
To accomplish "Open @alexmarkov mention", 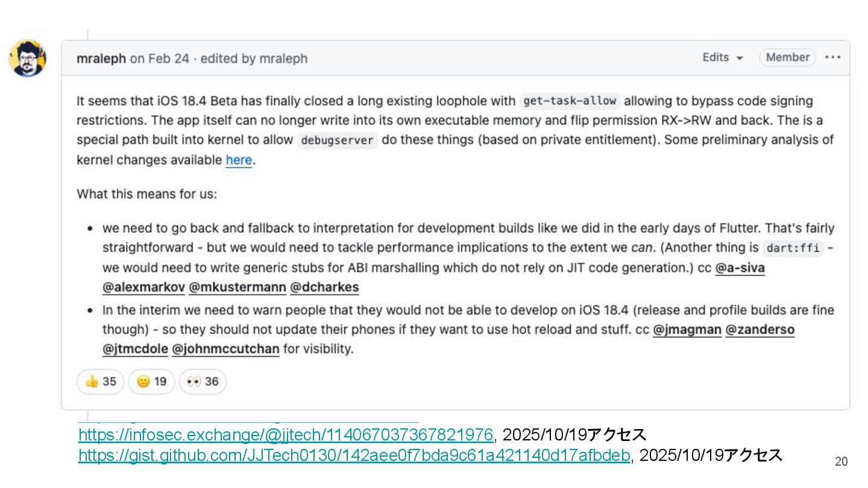I will click(x=143, y=287).
